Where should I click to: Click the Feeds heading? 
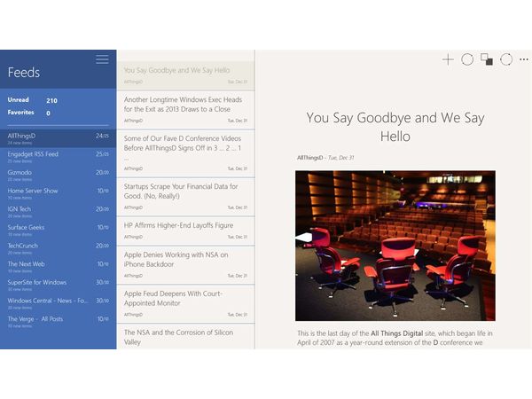(24, 73)
